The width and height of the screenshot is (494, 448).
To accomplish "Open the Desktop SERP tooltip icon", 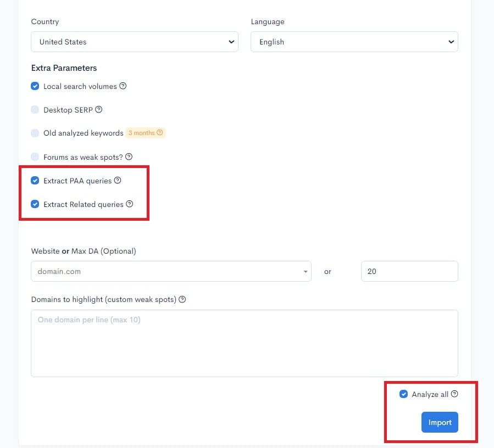I will click(x=99, y=110).
